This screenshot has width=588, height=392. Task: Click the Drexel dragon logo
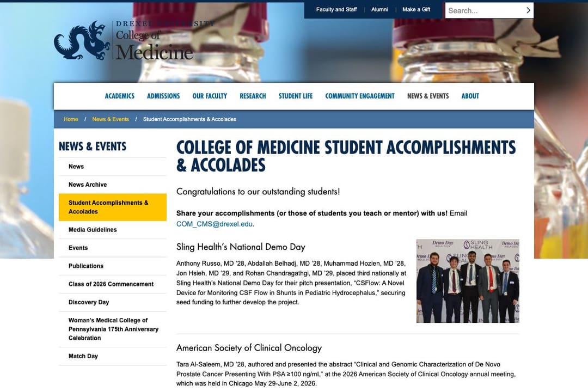[x=82, y=40]
